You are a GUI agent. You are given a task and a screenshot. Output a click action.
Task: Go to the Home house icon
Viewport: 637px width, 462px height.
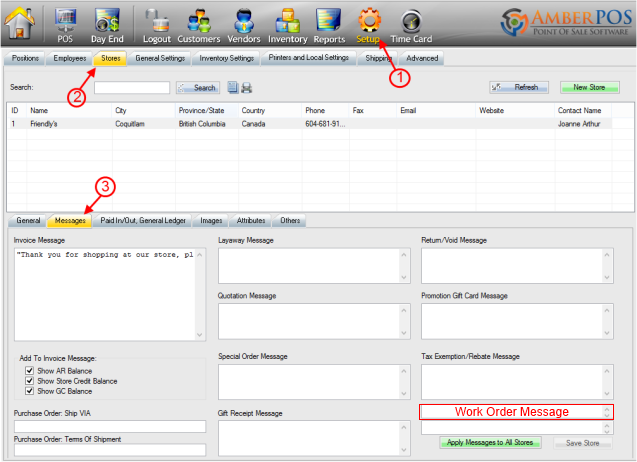pos(19,23)
